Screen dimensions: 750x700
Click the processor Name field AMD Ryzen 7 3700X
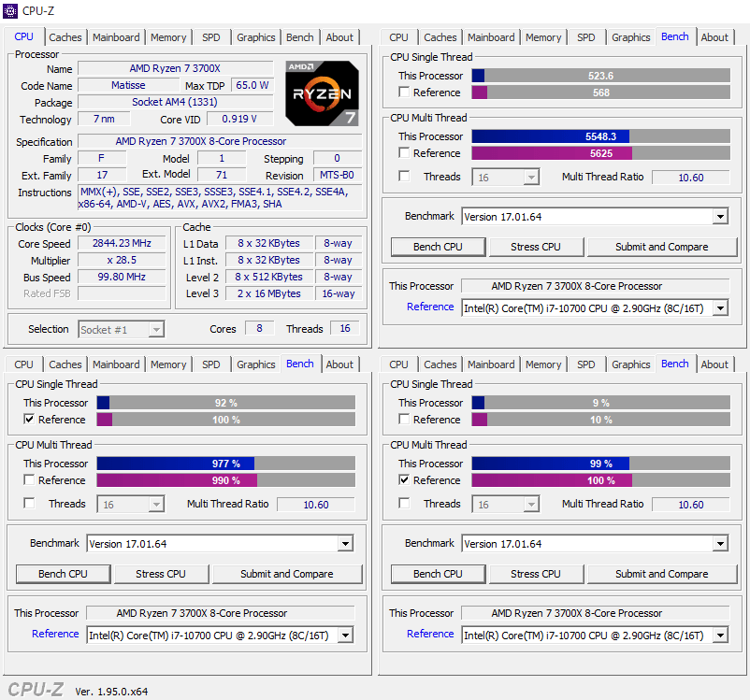tap(175, 68)
